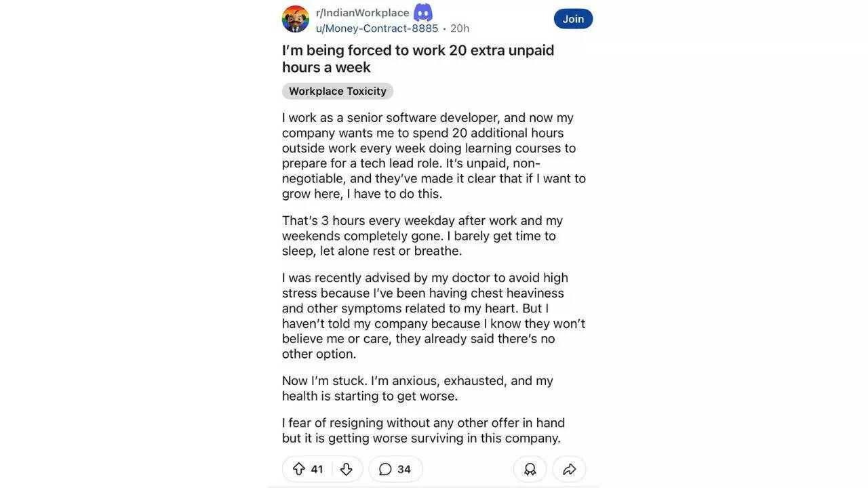
Task: Click the comment count showing 34
Action: coord(406,468)
